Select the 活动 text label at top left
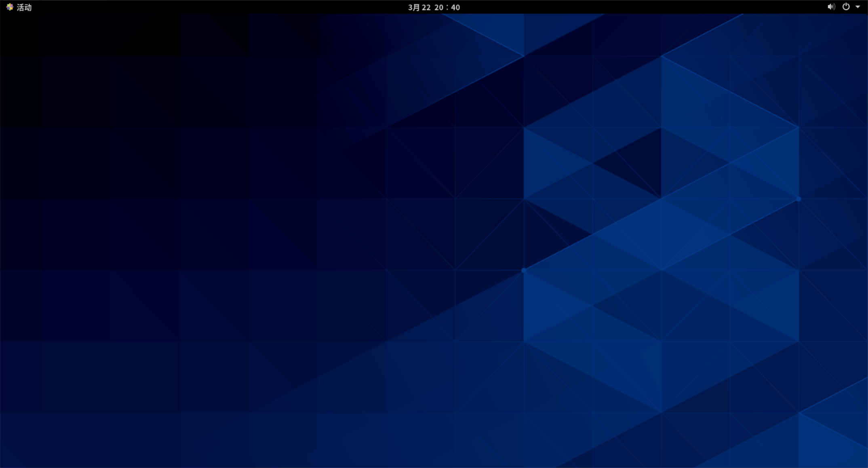 [24, 7]
